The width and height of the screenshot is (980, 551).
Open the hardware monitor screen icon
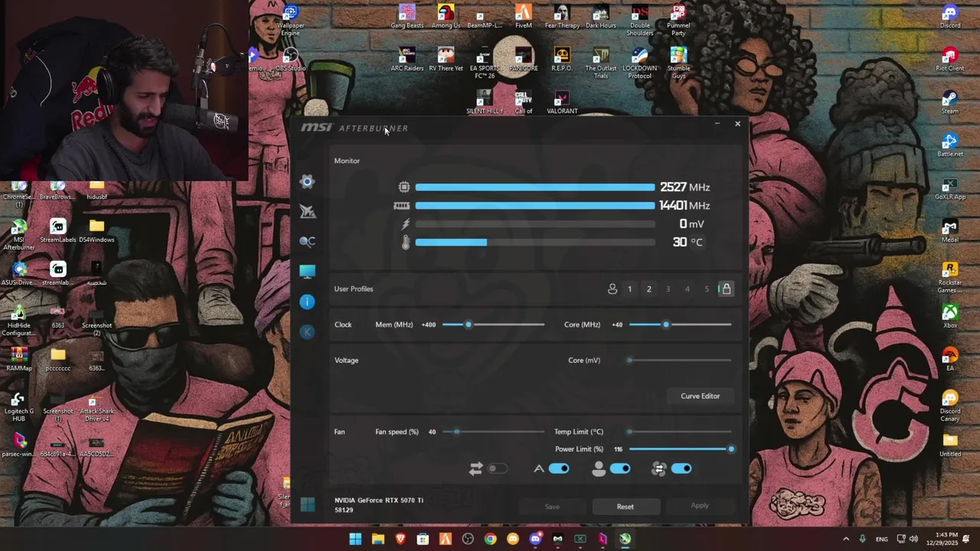(x=307, y=272)
